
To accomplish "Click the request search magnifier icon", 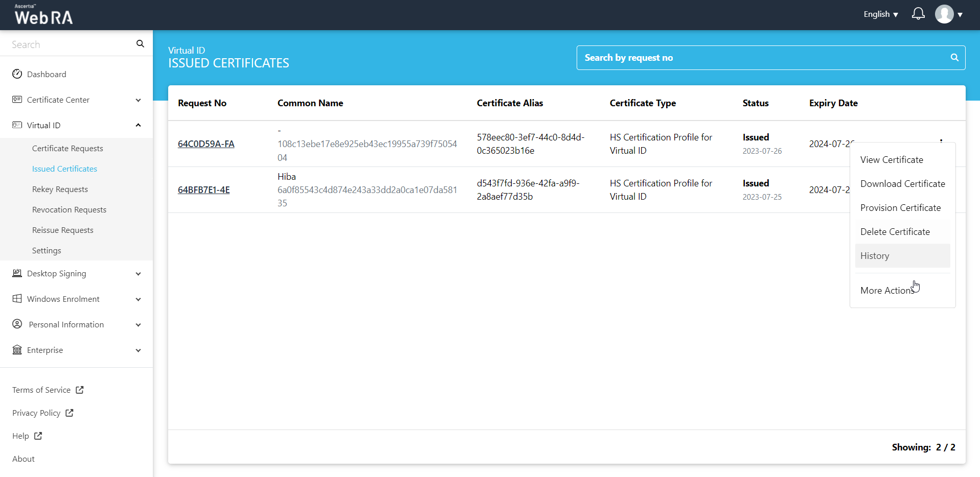I will 954,58.
